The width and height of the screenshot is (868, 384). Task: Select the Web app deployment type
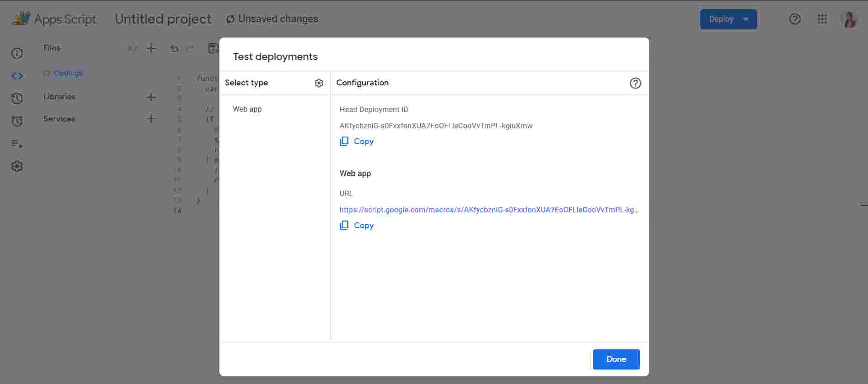pyautogui.click(x=247, y=109)
